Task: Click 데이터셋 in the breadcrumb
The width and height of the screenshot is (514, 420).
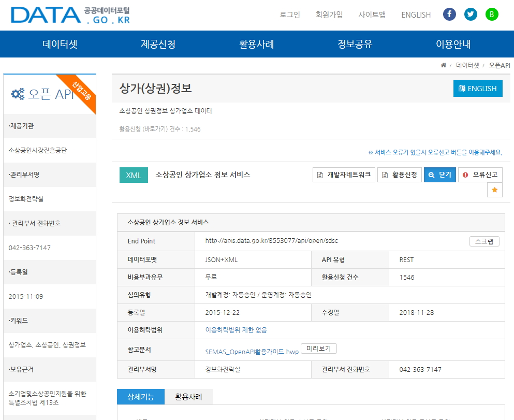Action: pyautogui.click(x=467, y=65)
